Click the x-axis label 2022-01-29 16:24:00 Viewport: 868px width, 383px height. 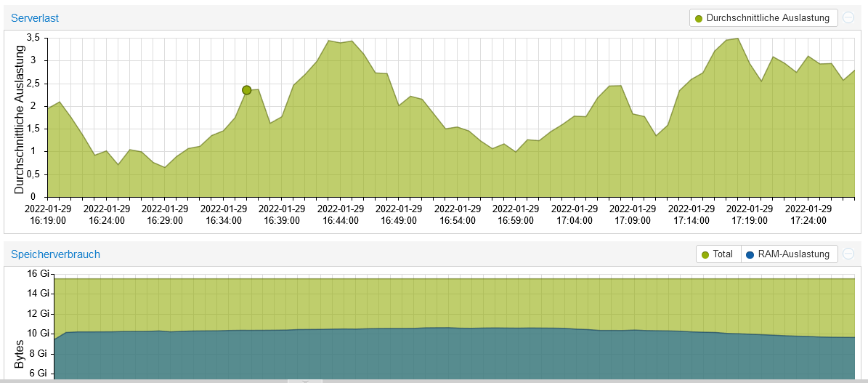coord(106,214)
